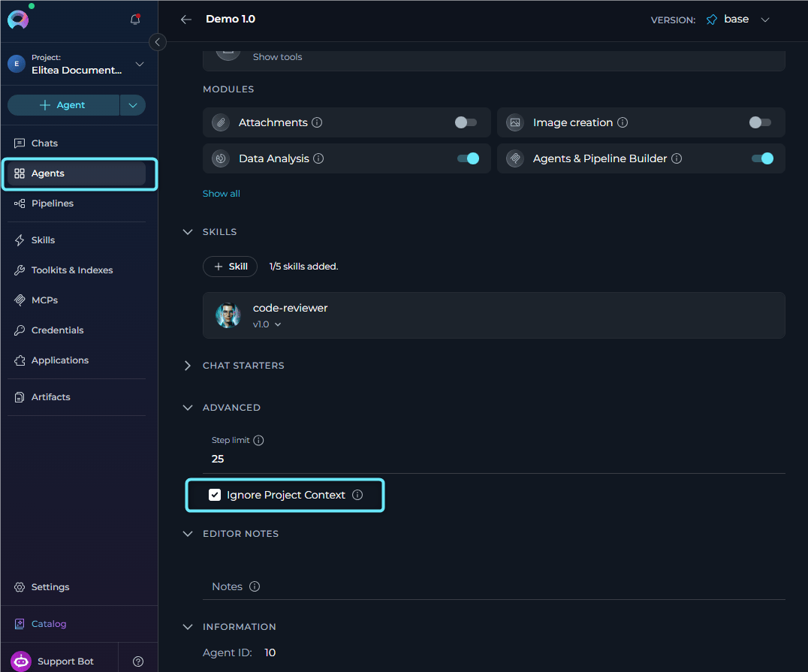Disable Agents & Pipeline Builder toggle
The image size is (808, 672).
point(763,158)
